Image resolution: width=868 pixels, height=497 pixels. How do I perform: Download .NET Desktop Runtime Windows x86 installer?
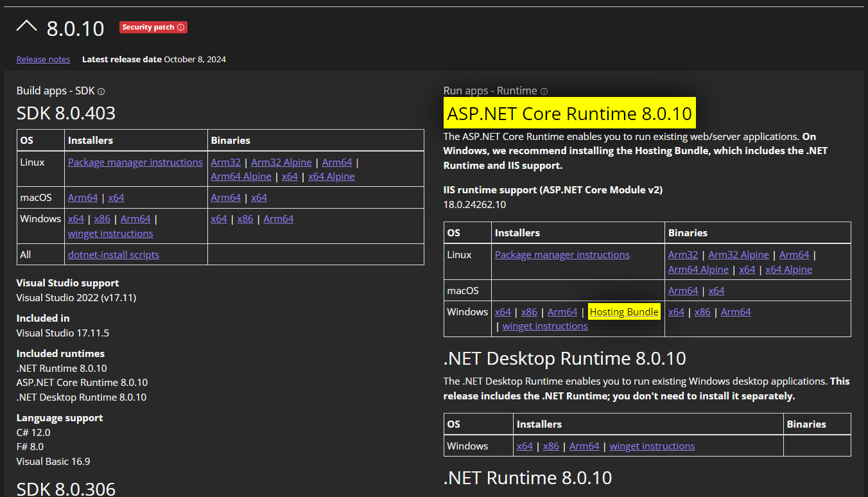pyautogui.click(x=551, y=446)
